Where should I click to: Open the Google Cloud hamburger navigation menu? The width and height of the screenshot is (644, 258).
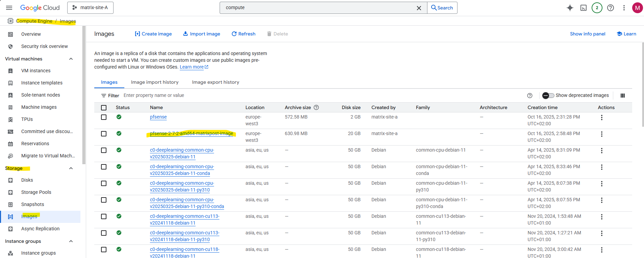9,8
